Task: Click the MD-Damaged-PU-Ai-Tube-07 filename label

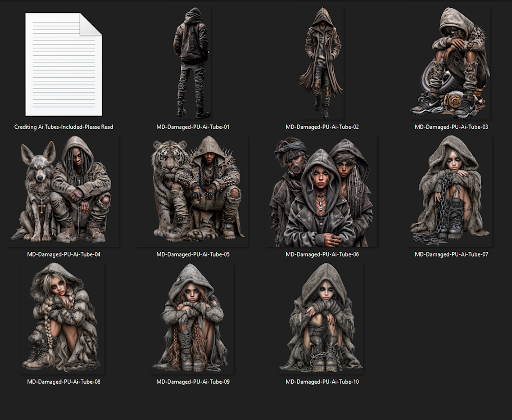Action: (x=451, y=255)
